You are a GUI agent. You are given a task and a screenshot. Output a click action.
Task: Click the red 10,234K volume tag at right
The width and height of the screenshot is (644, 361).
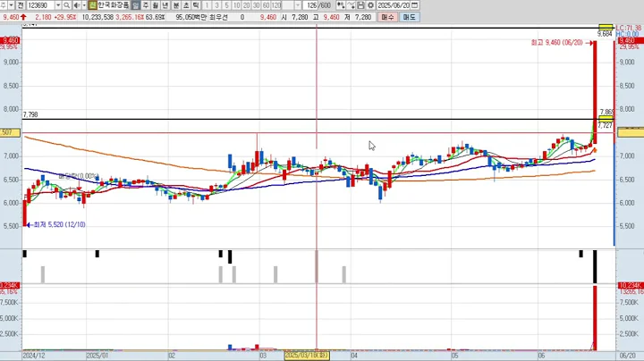[x=630, y=286]
